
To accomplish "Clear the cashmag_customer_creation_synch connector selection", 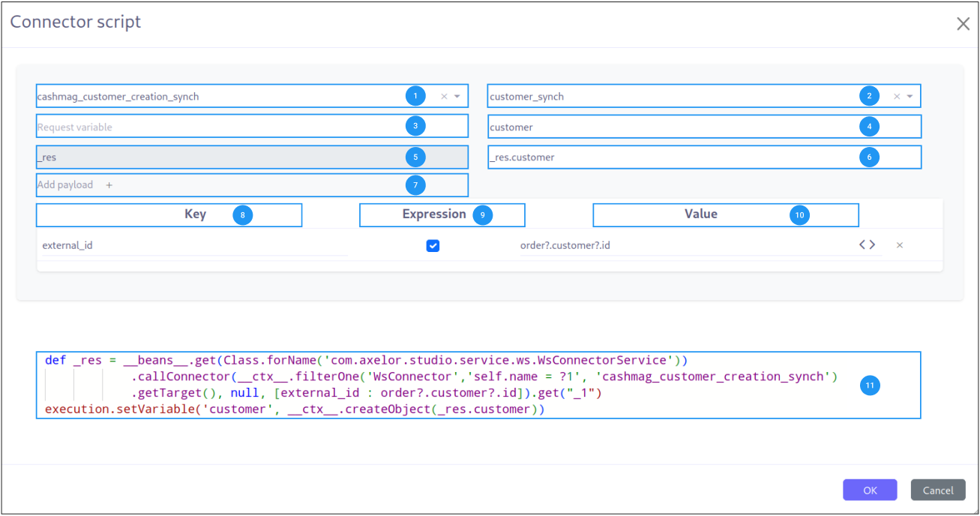I will 444,96.
